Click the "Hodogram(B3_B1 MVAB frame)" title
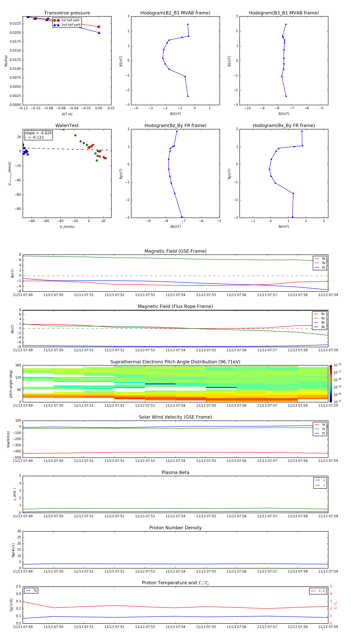The image size is (351, 644). point(284,13)
